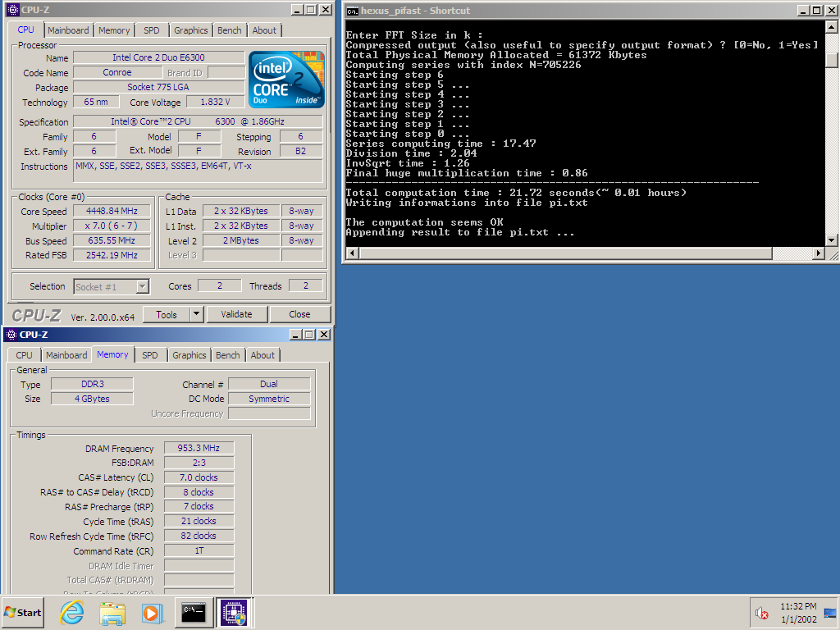This screenshot has height=630, width=840.
Task: Click the console horizontal scrollbar thumb
Action: tap(565, 253)
